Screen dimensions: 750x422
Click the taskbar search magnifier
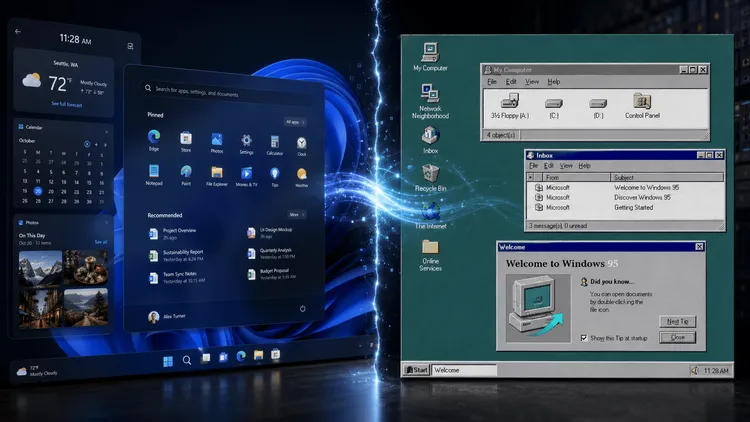point(187,360)
